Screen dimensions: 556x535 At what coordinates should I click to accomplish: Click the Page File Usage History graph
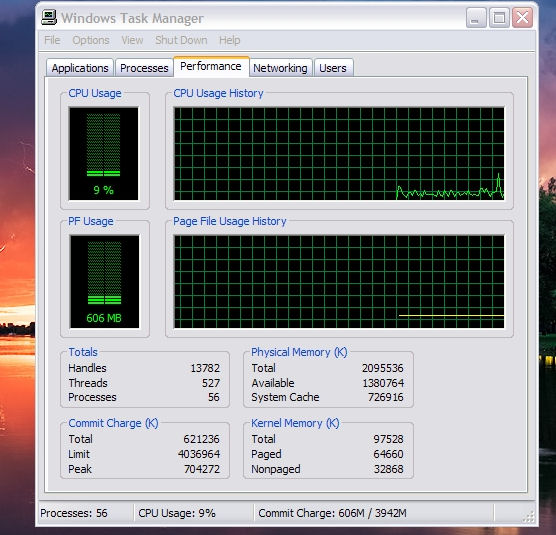click(339, 282)
